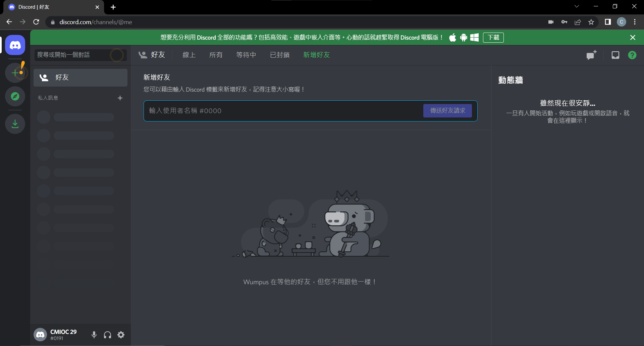The height and width of the screenshot is (346, 644).
Task: Click the 好友 header with wave icon
Action: 152,55
